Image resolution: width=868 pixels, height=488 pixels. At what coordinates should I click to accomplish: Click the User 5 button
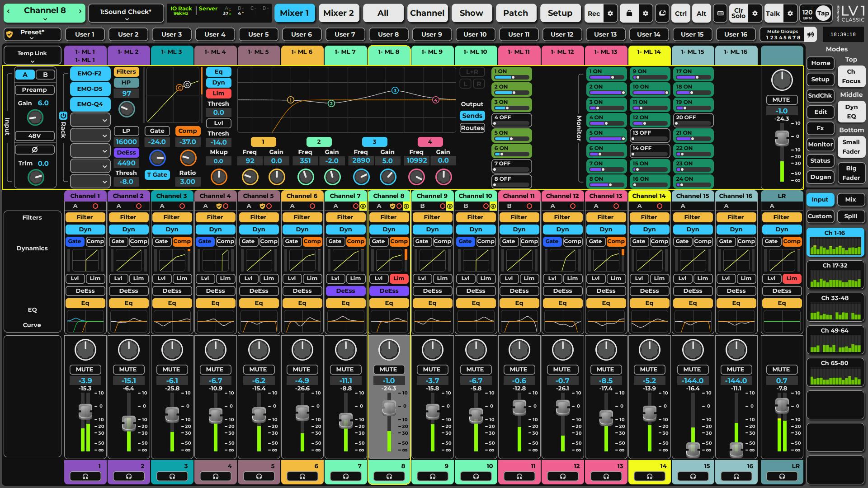point(258,34)
